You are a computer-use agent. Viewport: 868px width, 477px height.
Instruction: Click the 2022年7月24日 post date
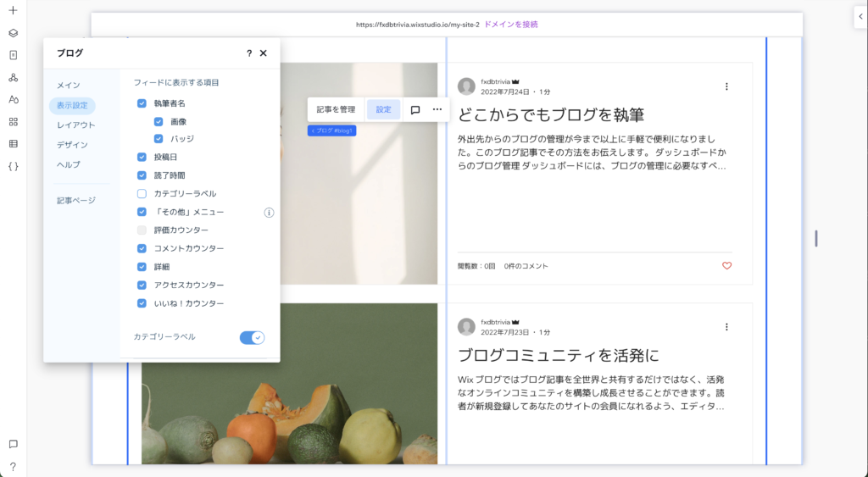coord(505,92)
